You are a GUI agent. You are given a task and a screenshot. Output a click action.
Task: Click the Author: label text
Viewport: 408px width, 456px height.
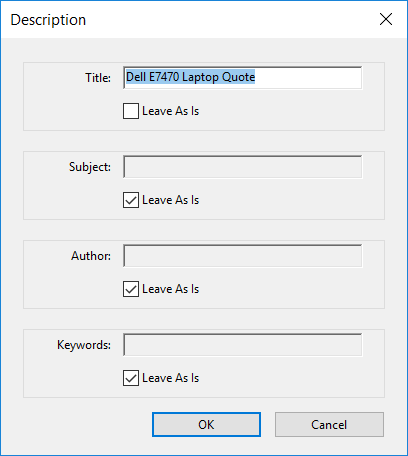pos(91,256)
